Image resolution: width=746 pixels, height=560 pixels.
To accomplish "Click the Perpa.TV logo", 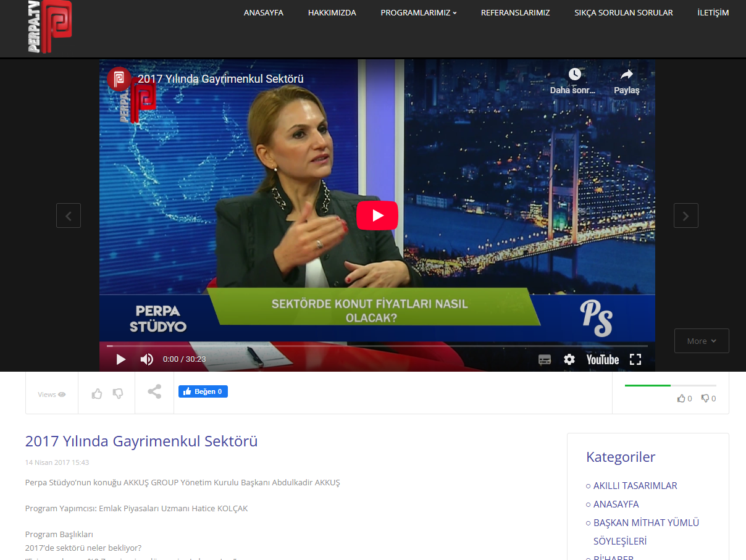I will 50,26.
